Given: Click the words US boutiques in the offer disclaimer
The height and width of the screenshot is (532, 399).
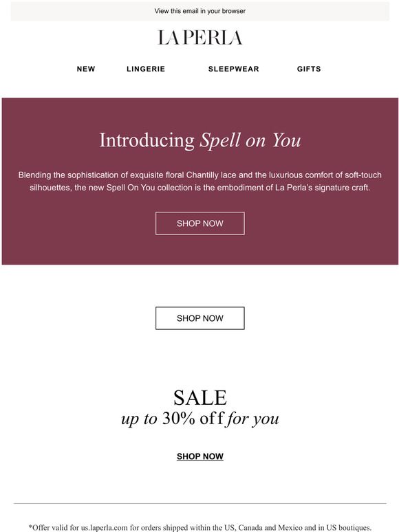Looking at the screenshot, I should [348, 528].
